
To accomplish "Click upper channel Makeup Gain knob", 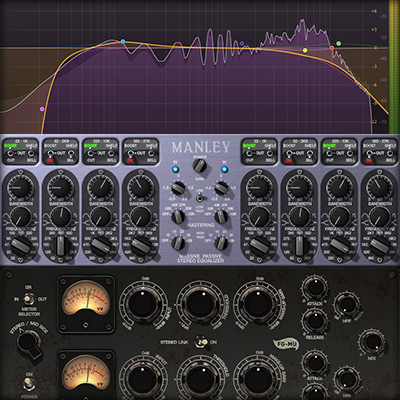I will [258, 303].
